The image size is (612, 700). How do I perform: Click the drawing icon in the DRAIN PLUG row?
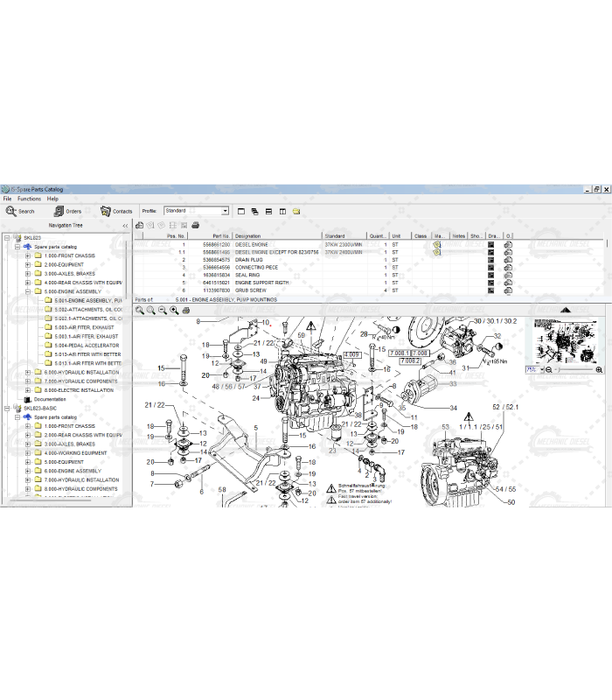tap(492, 260)
